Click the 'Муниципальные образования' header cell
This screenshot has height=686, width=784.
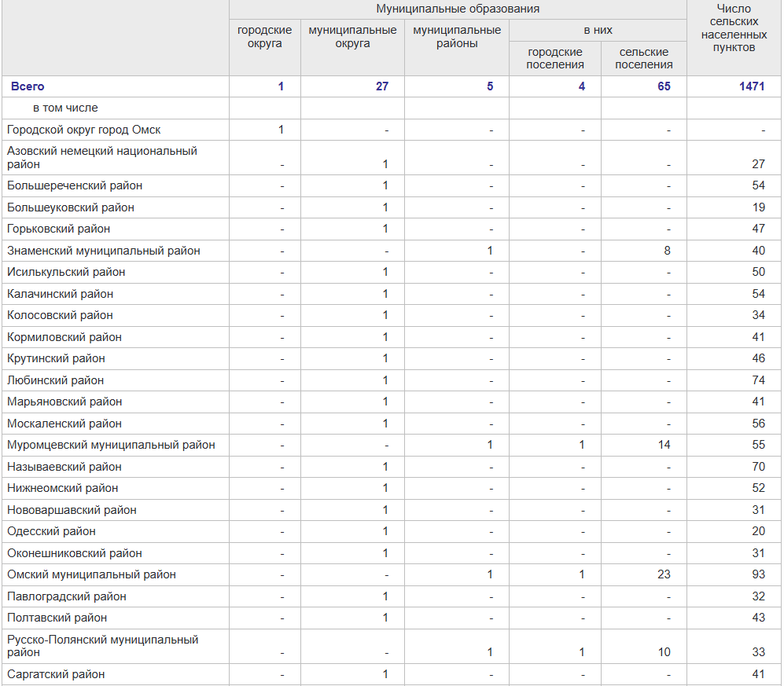[x=458, y=9]
